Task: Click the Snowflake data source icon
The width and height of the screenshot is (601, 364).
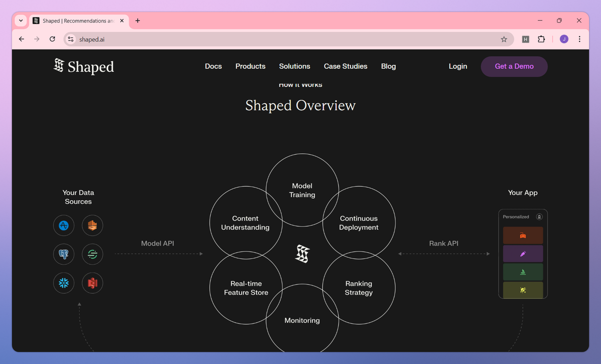Action: tap(64, 283)
